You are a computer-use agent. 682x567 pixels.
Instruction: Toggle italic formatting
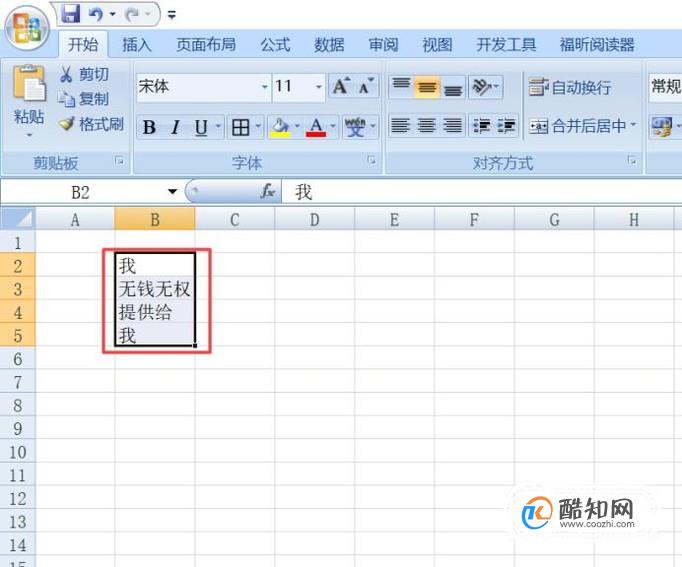[175, 127]
